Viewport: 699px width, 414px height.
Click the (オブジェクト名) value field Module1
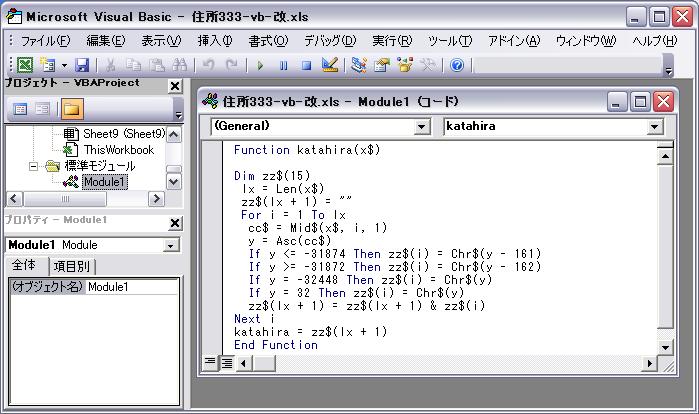click(132, 287)
